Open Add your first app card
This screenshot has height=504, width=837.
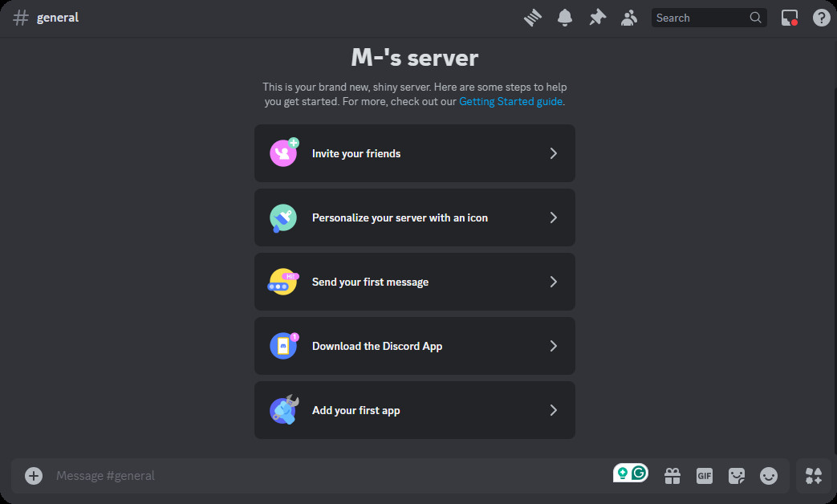pyautogui.click(x=415, y=410)
